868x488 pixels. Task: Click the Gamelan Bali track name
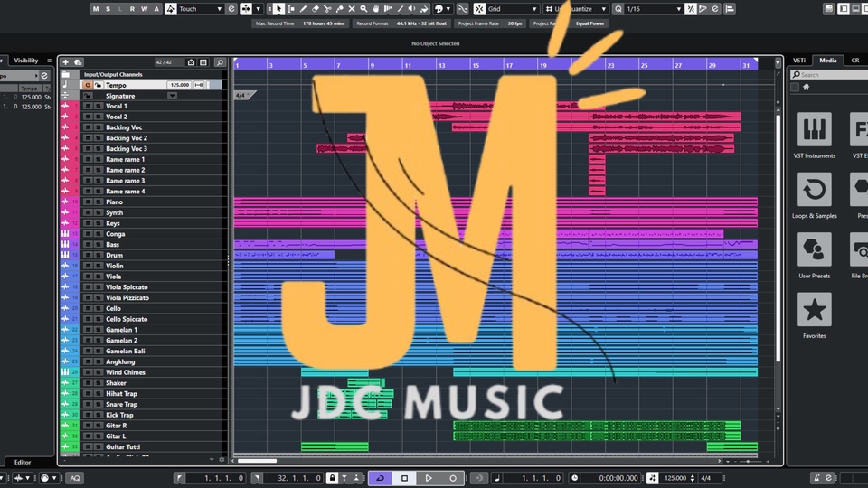coord(125,352)
